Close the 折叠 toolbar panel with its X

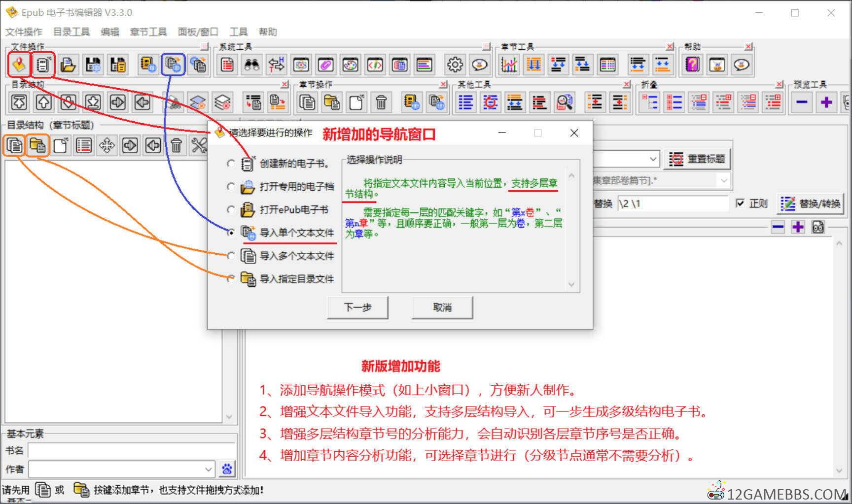pos(780,85)
